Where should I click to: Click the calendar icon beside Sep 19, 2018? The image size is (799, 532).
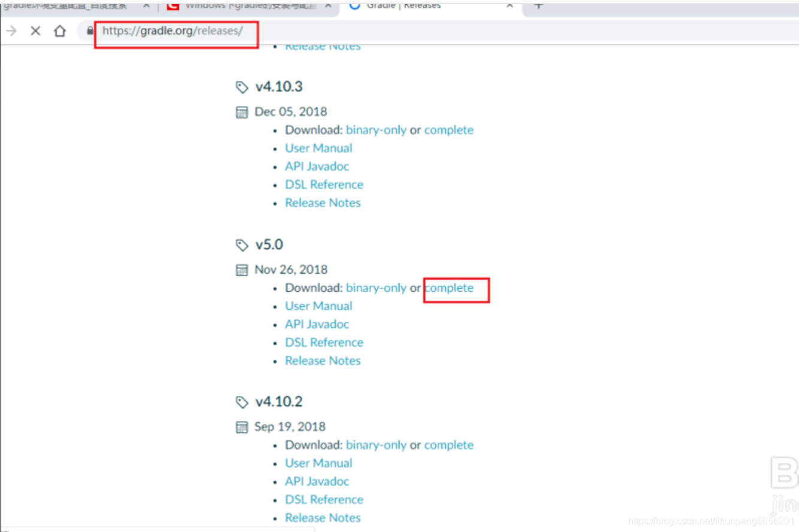pos(242,427)
